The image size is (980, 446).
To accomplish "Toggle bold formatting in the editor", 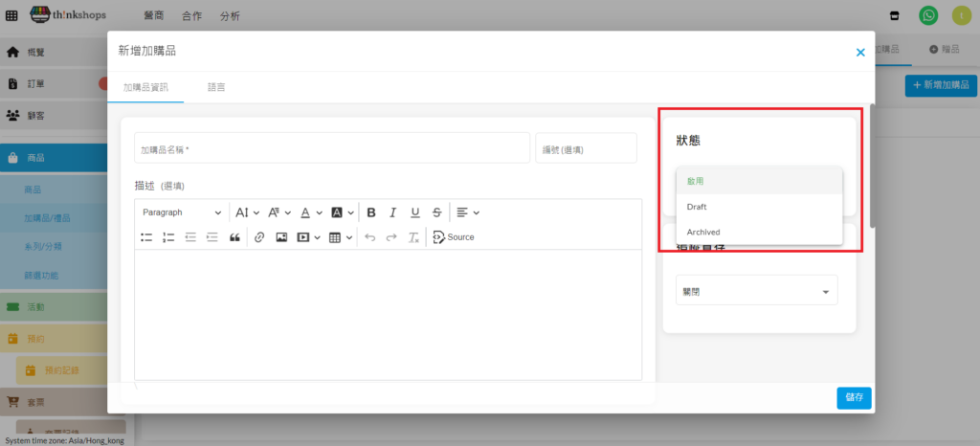I will pos(370,212).
